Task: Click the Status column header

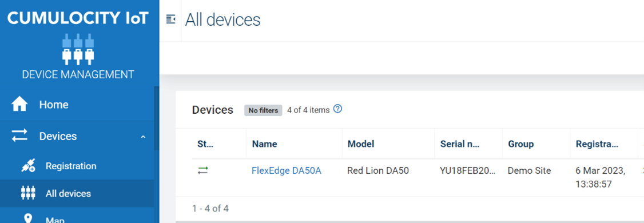Action: [205, 144]
